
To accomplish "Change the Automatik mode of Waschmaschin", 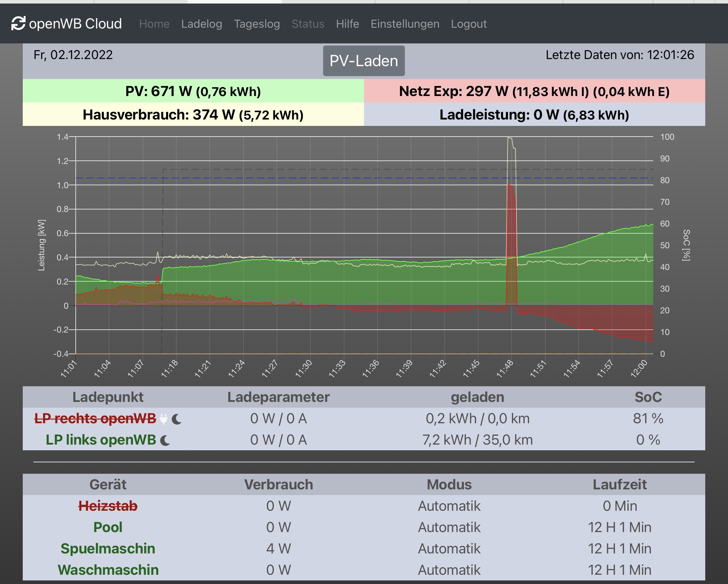I will pos(449,570).
